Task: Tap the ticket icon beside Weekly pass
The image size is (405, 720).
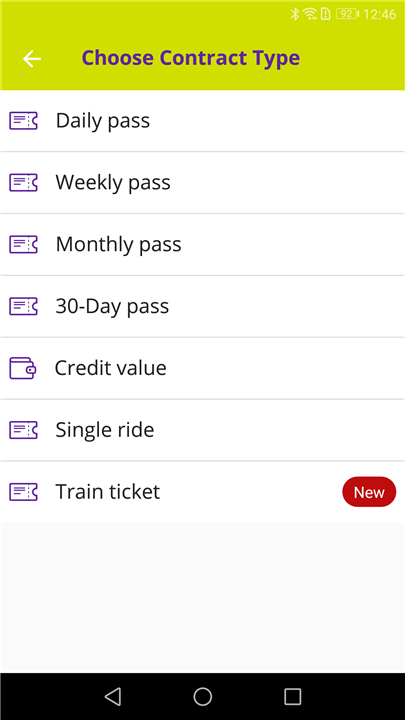Action: click(x=23, y=183)
